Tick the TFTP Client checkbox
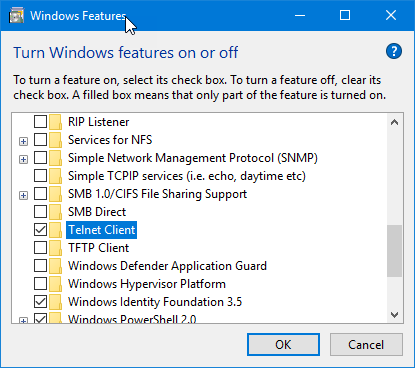 pyautogui.click(x=40, y=248)
